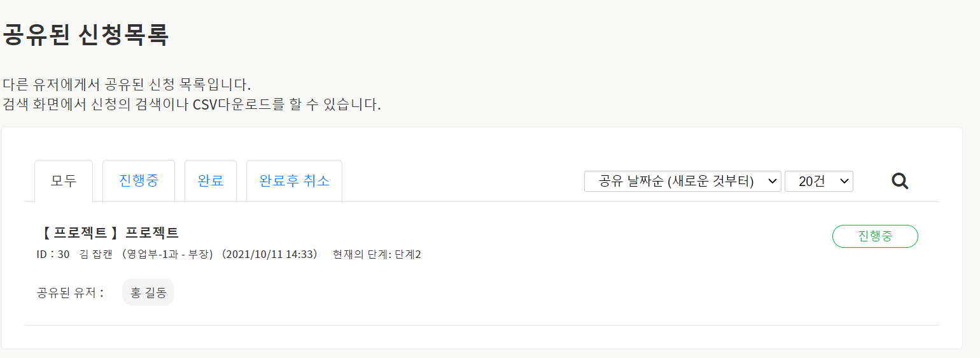Click the ID : 30 application number
The width and height of the screenshot is (980, 358).
coord(53,255)
